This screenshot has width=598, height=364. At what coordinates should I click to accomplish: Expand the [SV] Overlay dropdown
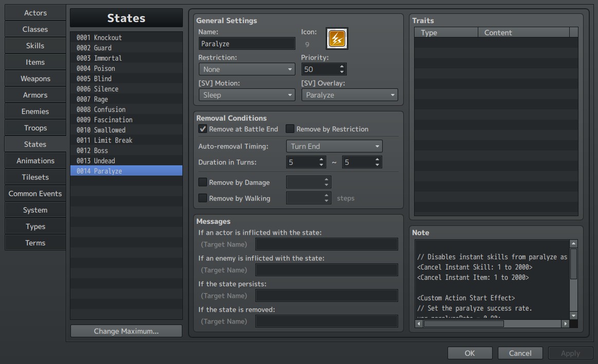[x=349, y=95]
